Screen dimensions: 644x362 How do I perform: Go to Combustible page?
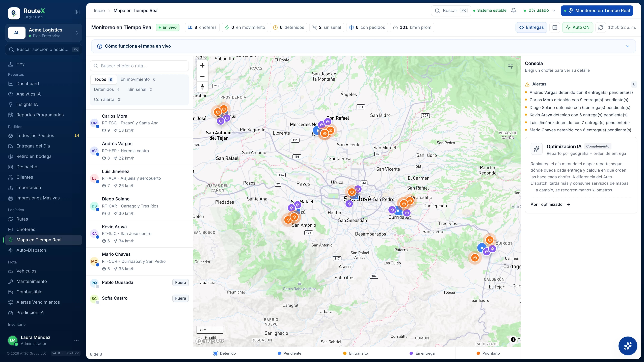[43, 292]
